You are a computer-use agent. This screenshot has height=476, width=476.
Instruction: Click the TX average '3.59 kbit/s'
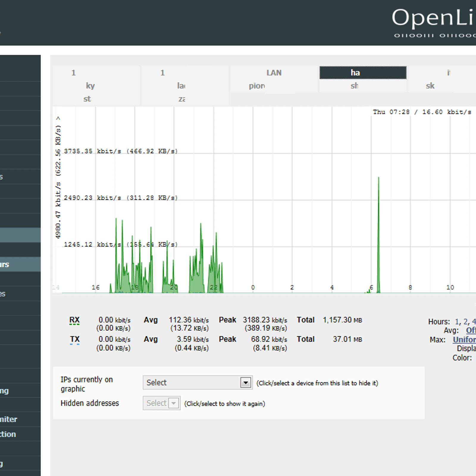coord(193,339)
